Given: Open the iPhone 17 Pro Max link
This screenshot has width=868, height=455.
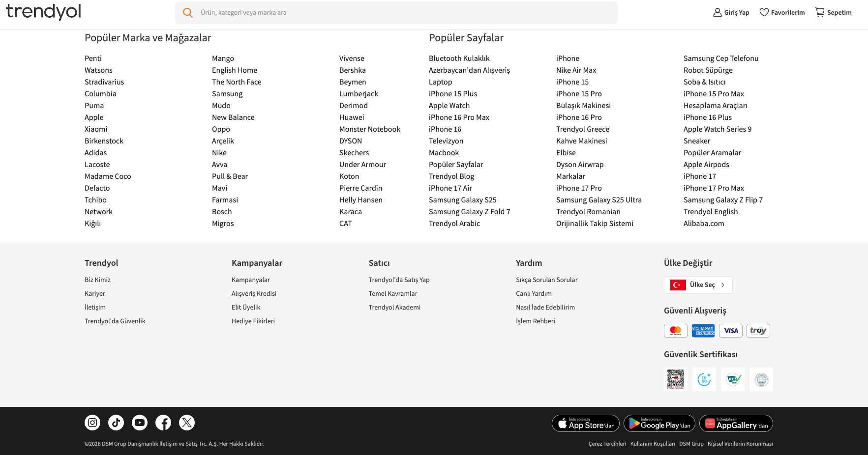Looking at the screenshot, I should pyautogui.click(x=714, y=188).
